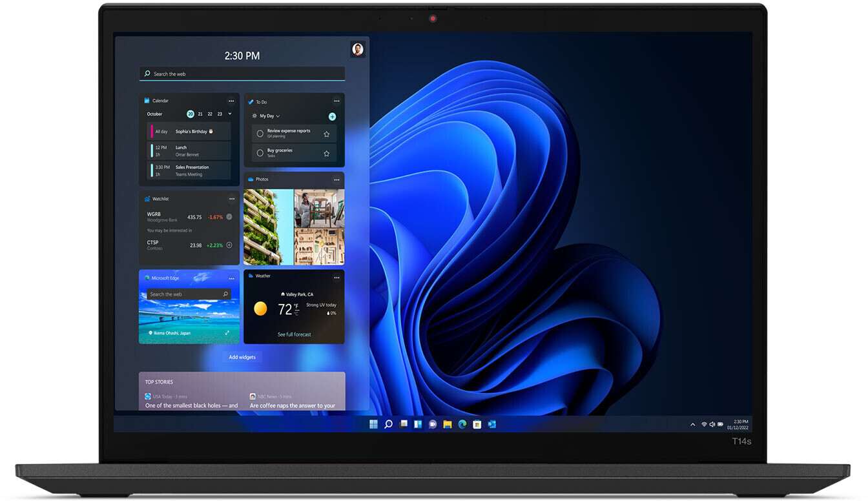
Task: Open the Photos widget menu via its ellipsis icon
Action: [336, 179]
